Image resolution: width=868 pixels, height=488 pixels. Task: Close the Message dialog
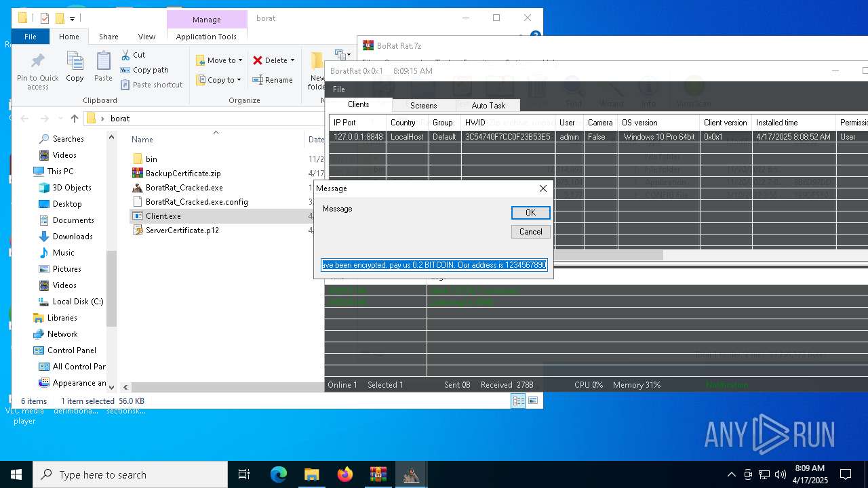point(542,188)
